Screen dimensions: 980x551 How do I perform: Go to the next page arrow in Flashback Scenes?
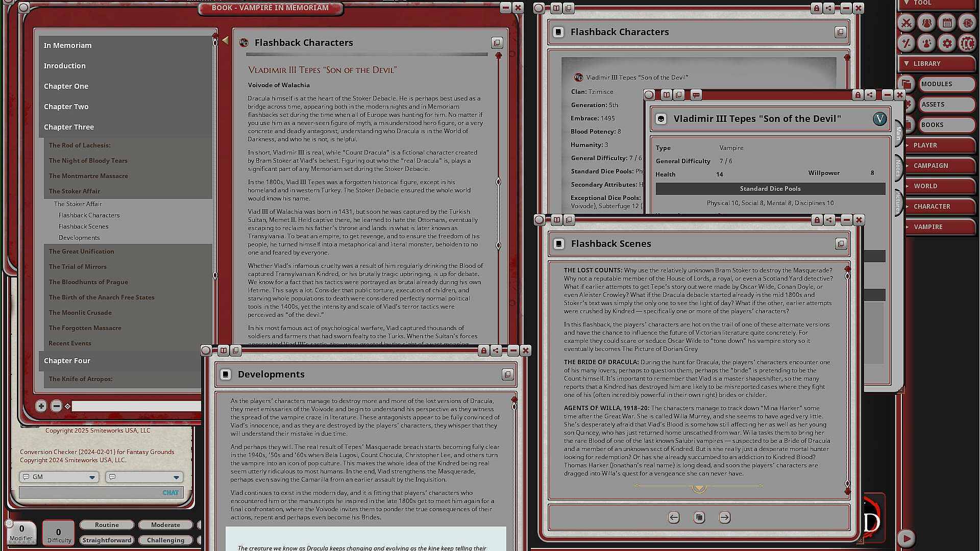coord(724,517)
